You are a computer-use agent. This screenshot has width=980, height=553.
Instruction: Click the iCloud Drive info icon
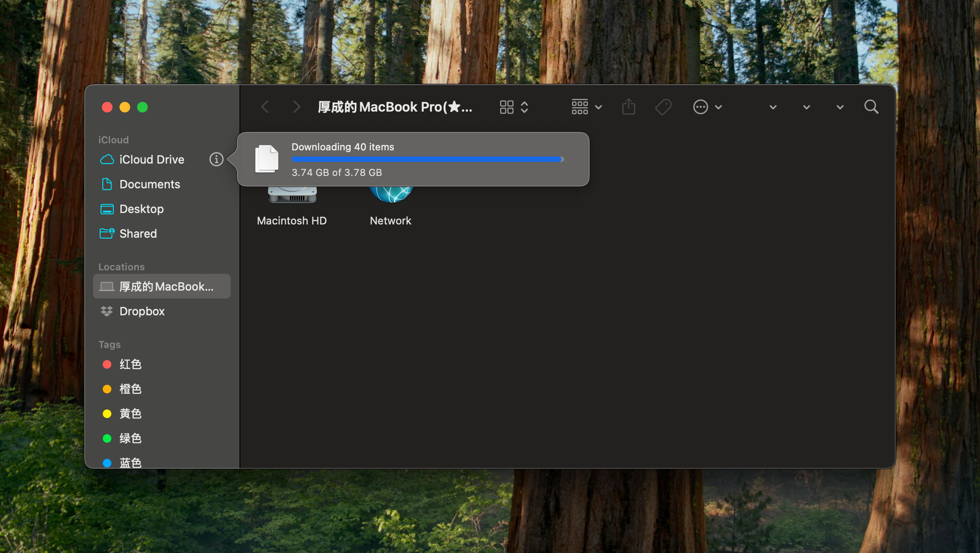[216, 159]
